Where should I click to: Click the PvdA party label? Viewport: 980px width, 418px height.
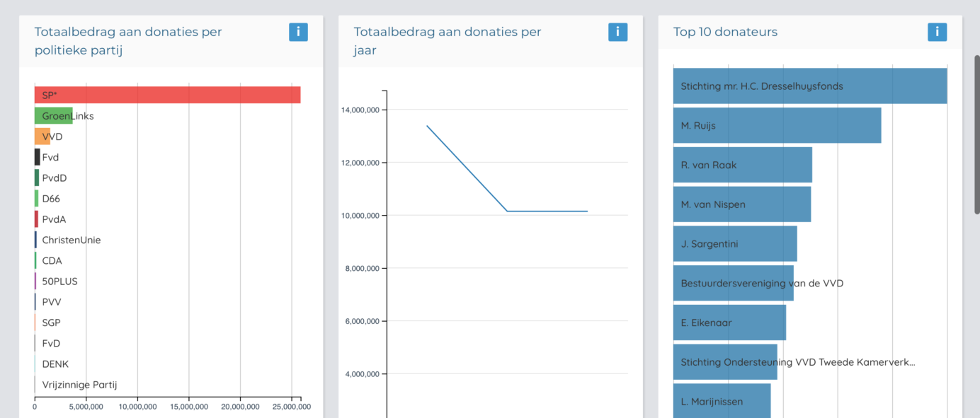54,219
